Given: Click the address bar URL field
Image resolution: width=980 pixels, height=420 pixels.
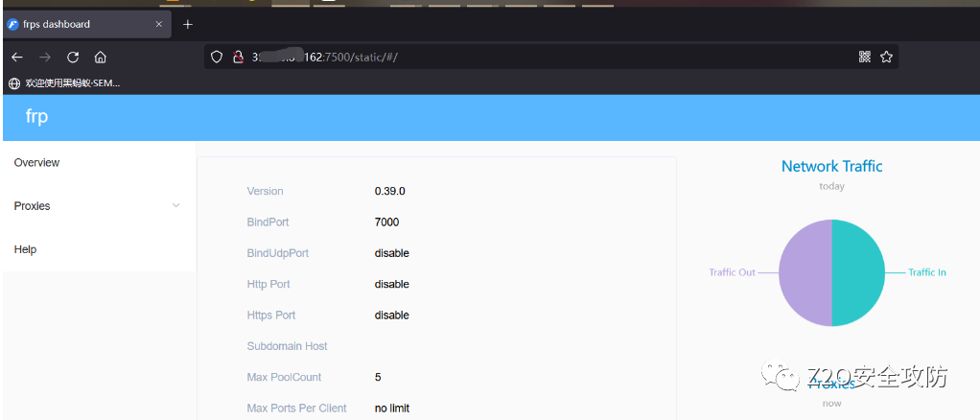Looking at the screenshot, I should pos(551,57).
